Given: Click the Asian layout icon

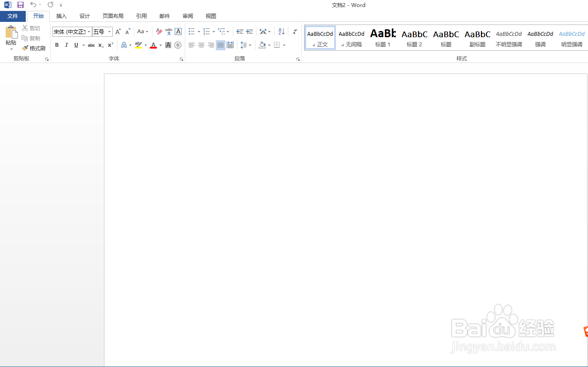Looking at the screenshot, I should [263, 31].
